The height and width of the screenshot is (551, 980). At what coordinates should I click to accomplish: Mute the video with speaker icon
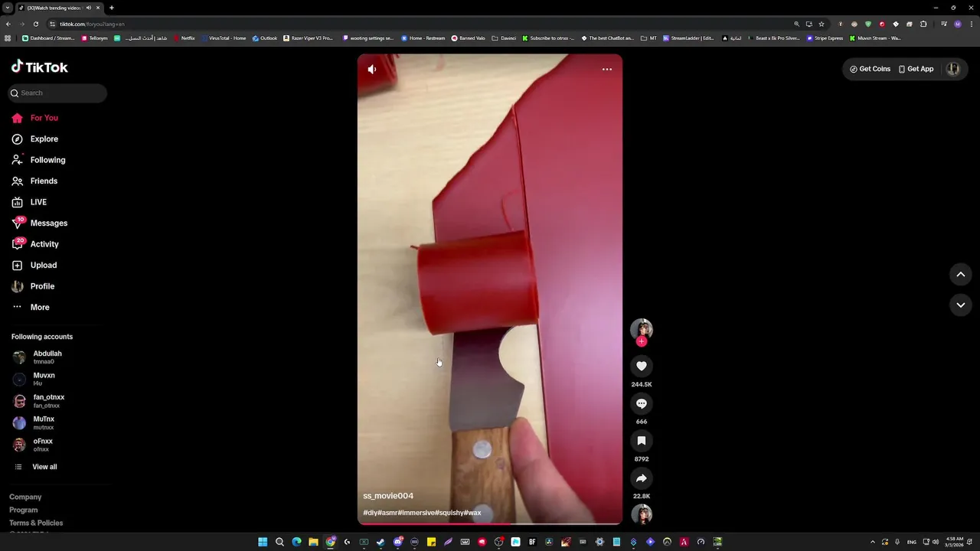click(372, 70)
